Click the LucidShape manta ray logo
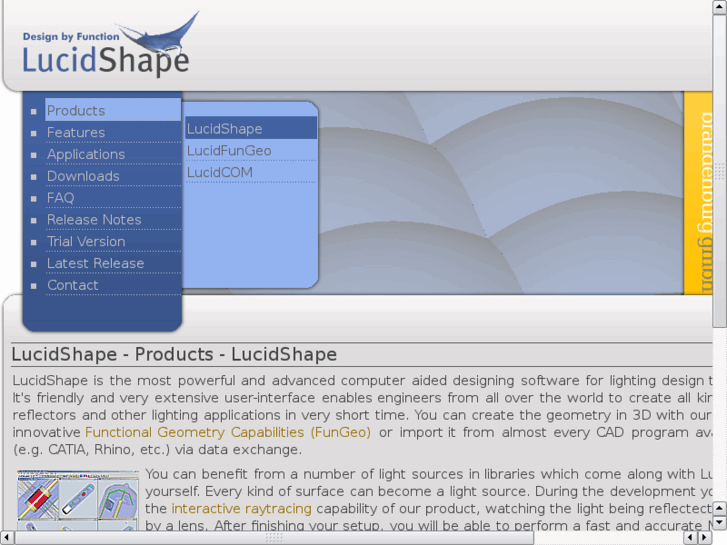 click(x=110, y=45)
